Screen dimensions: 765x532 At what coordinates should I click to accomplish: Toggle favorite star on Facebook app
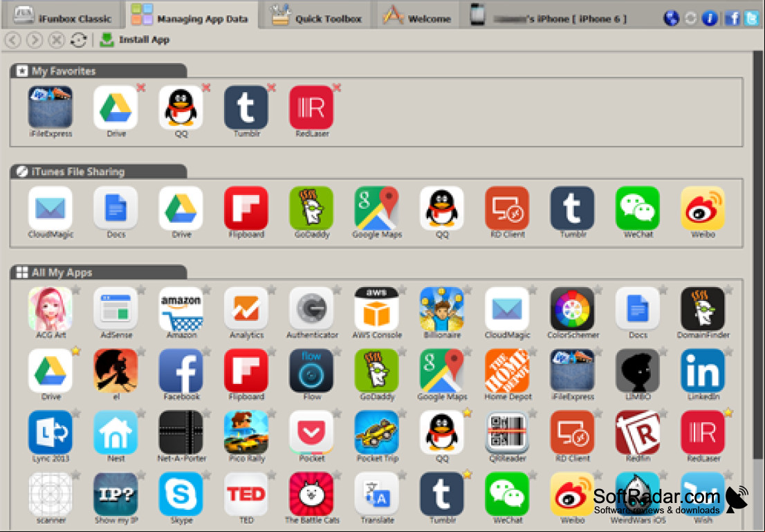(206, 351)
